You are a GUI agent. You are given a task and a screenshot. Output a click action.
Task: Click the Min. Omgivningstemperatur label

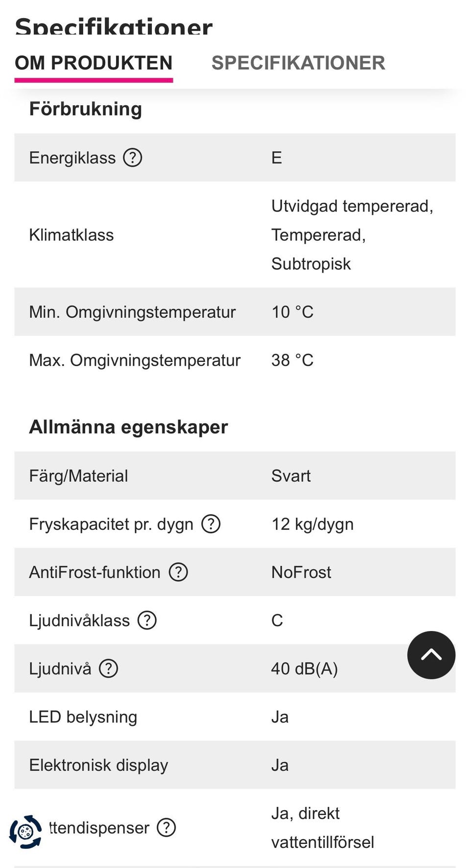pos(132,312)
